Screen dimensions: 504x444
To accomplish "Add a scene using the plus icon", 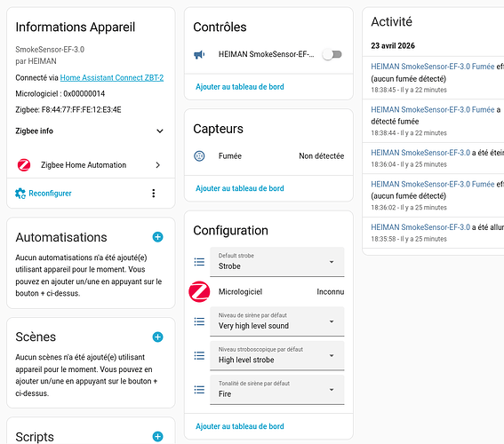I will pos(157,337).
